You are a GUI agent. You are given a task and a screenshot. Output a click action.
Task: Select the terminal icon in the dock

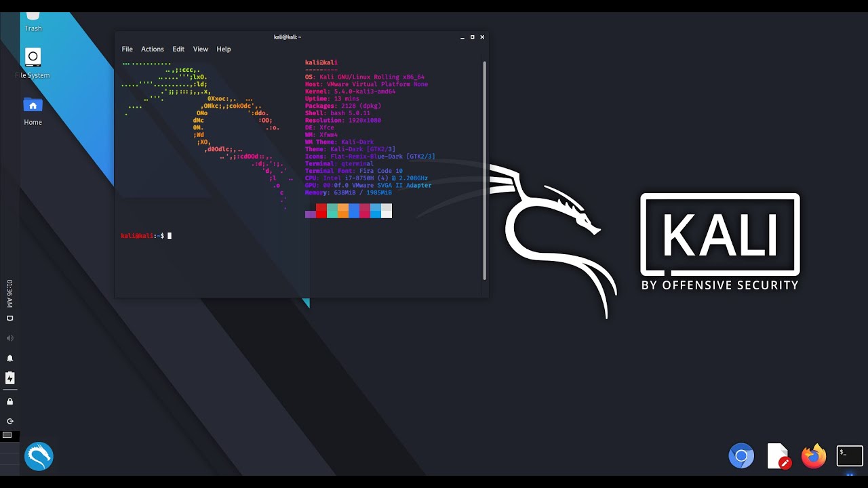tap(850, 456)
